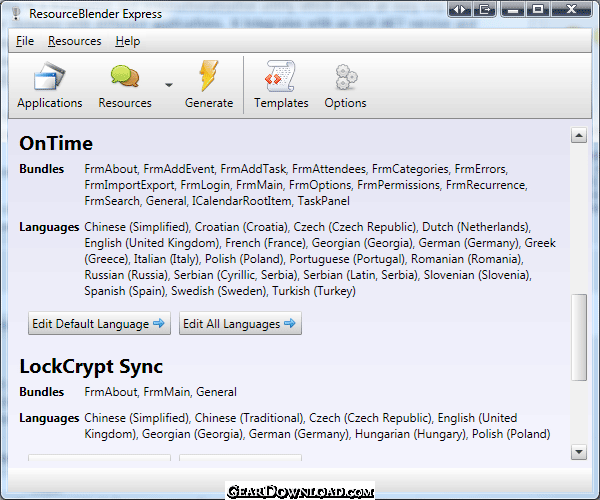Open the Templates scroll icon
600x500 pixels.
281,85
